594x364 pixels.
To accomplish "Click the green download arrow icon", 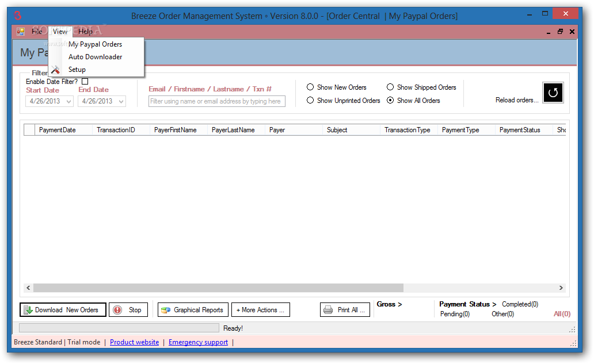I will [28, 310].
